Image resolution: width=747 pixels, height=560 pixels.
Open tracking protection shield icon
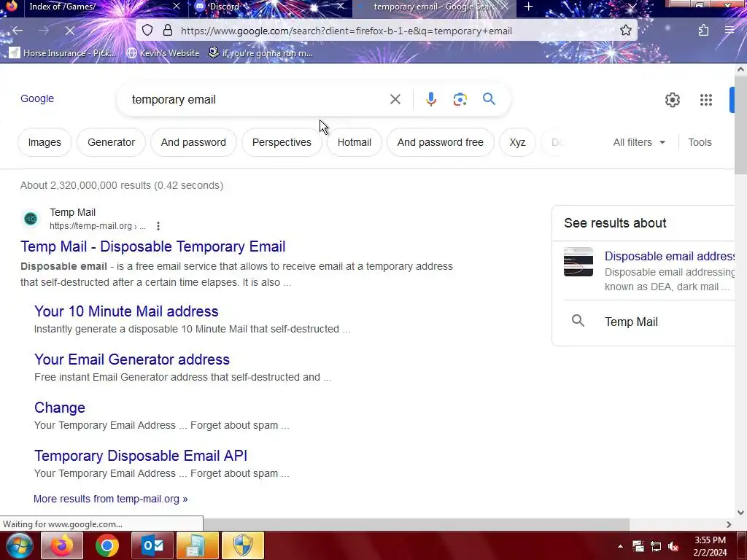tap(147, 31)
